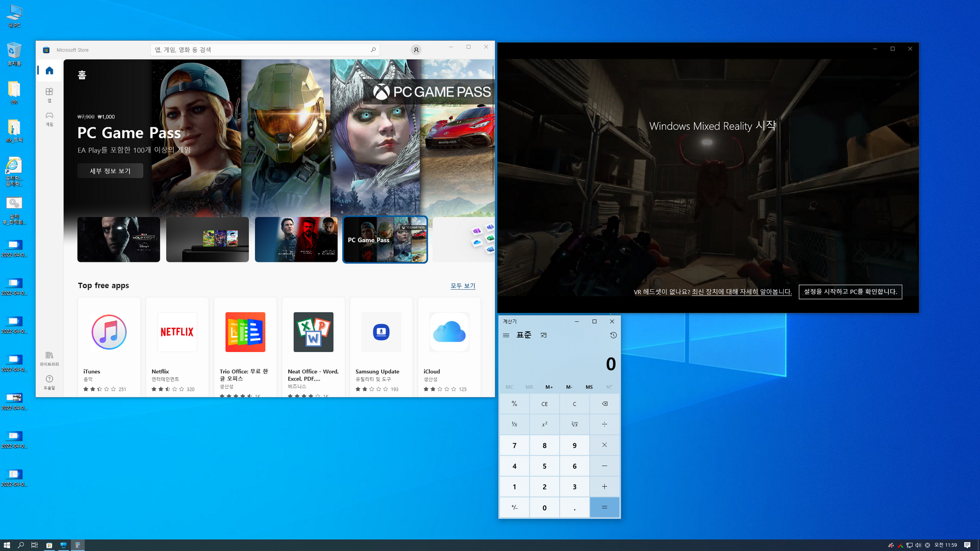Open Calculator navigation hamburger menu
980x551 pixels.
click(506, 335)
